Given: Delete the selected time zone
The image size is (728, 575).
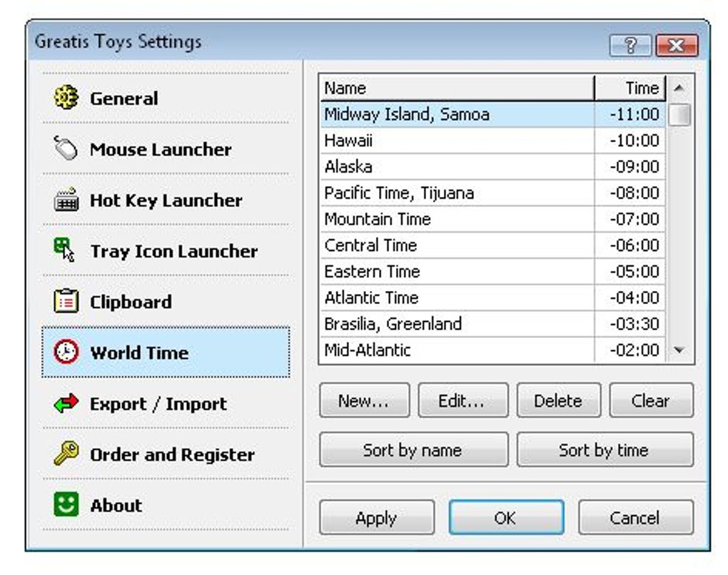Looking at the screenshot, I should point(559,400).
